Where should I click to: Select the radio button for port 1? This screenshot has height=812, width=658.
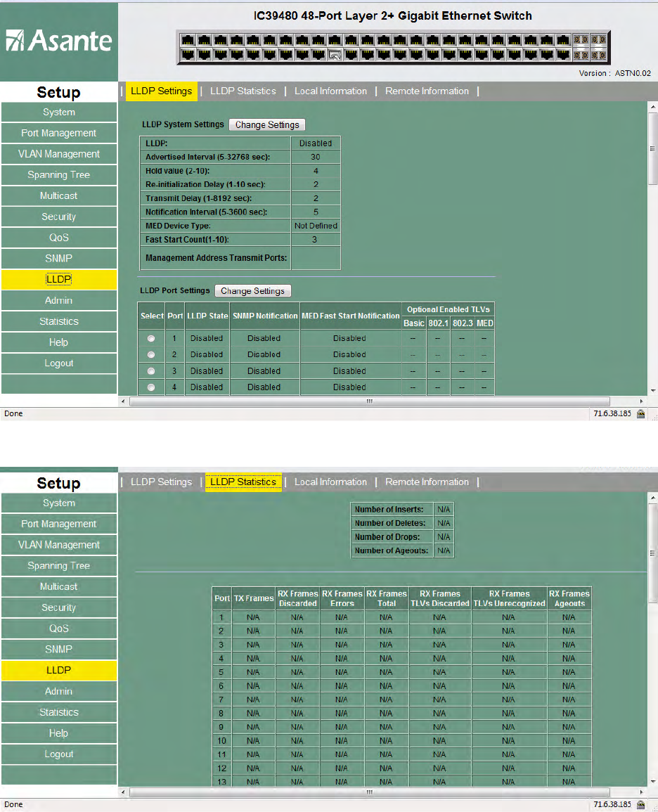tap(151, 338)
